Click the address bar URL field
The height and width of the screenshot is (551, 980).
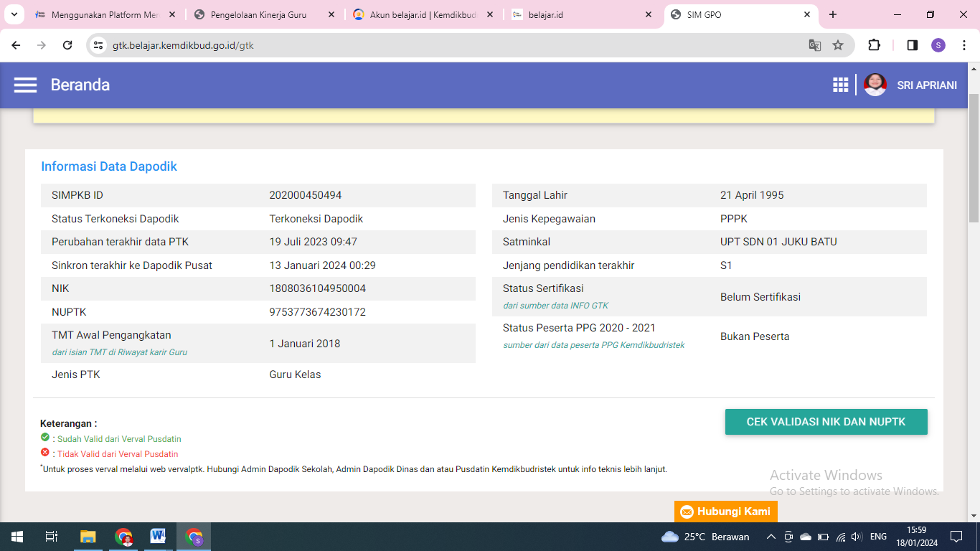pyautogui.click(x=430, y=45)
